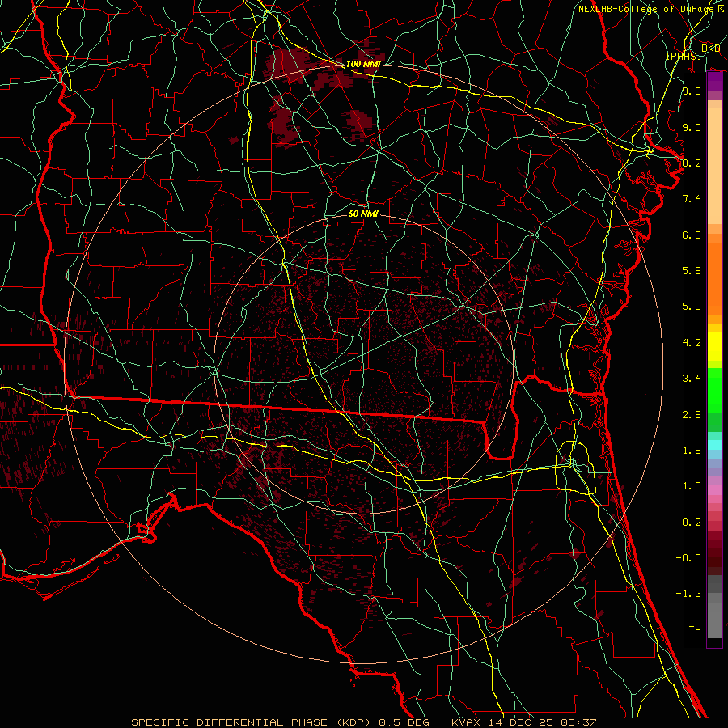Click the 6.6 legend scale value
This screenshot has height=728, width=728.
pyautogui.click(x=691, y=235)
